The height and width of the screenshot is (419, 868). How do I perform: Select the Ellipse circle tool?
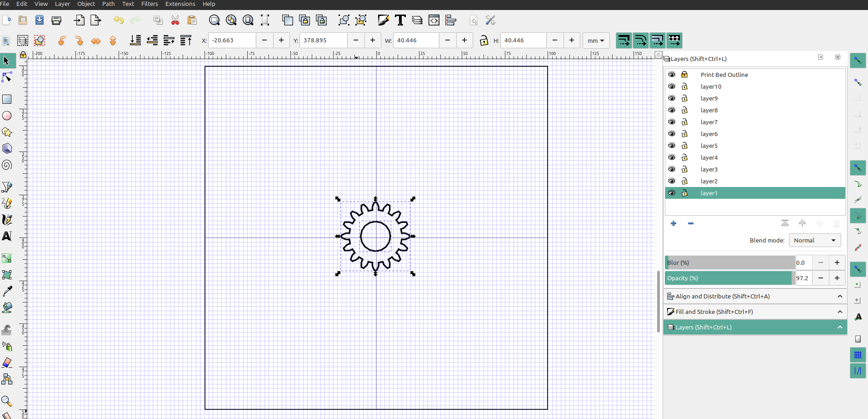click(7, 116)
